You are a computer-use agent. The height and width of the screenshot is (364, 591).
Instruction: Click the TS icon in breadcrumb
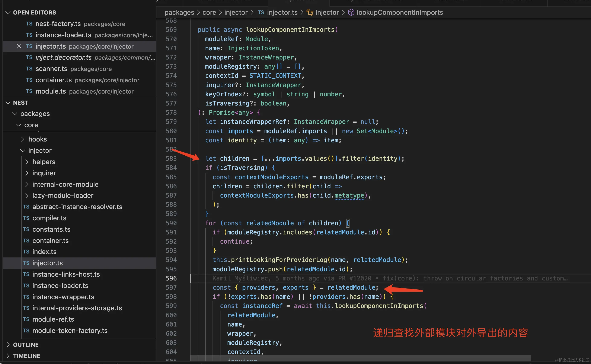coord(261,12)
